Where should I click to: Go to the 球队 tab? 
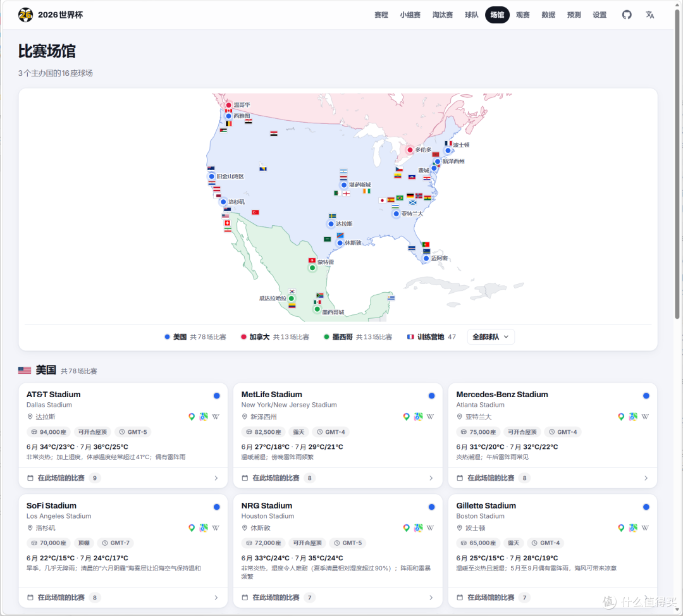471,15
